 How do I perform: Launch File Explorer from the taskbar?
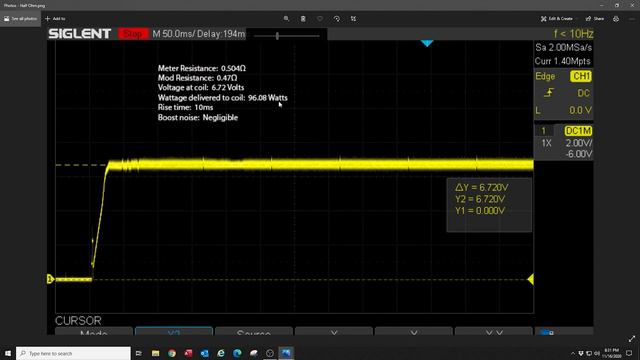(156, 353)
